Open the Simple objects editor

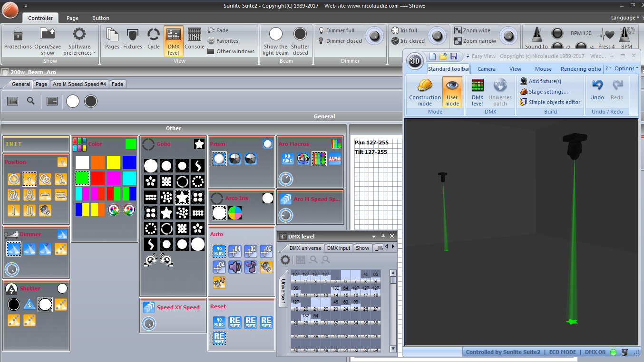pyautogui.click(x=550, y=102)
